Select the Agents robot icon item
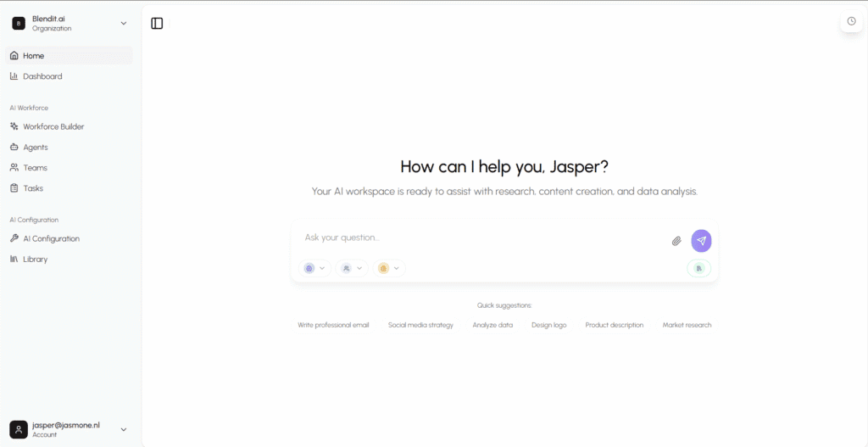868x447 pixels. [x=70, y=148]
